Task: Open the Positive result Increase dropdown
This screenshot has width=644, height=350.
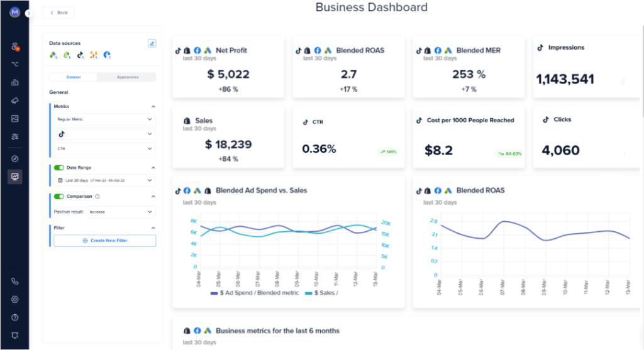Action: (x=121, y=212)
